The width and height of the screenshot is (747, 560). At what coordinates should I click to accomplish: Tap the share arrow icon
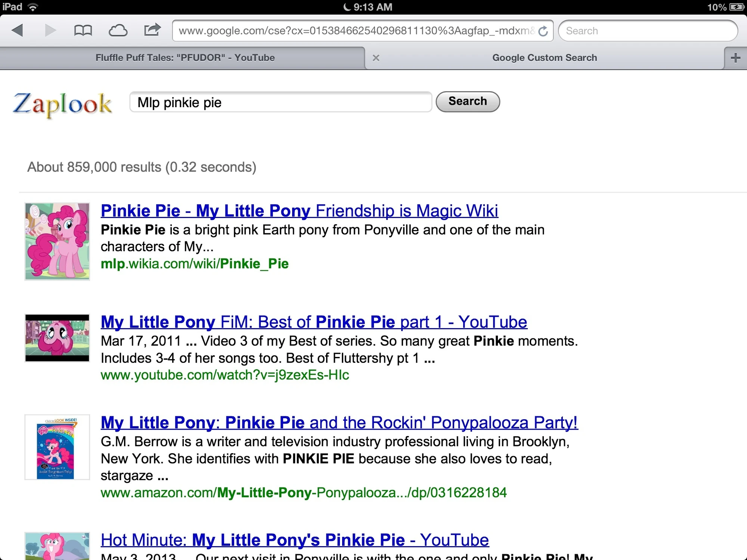pos(152,30)
